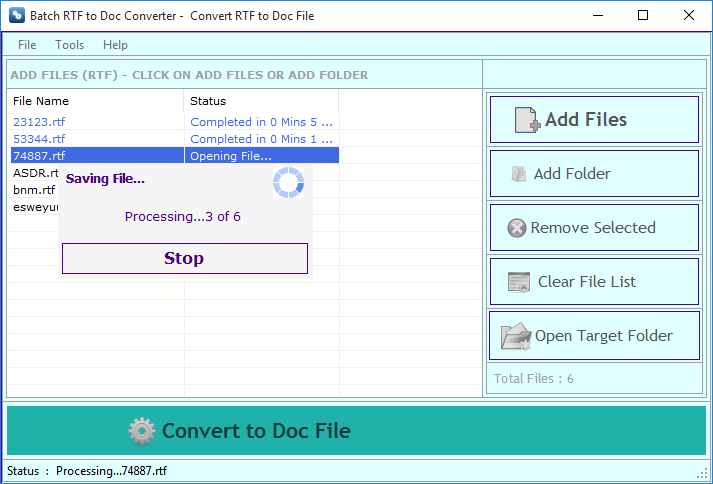Click the Remove Selected gray X icon
Screen dimensions: 713x484
pos(517,228)
